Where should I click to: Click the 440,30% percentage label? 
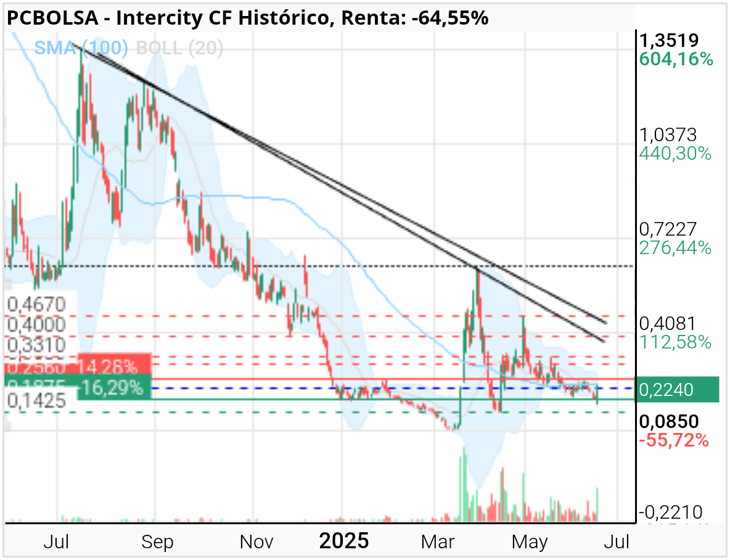coord(675,154)
